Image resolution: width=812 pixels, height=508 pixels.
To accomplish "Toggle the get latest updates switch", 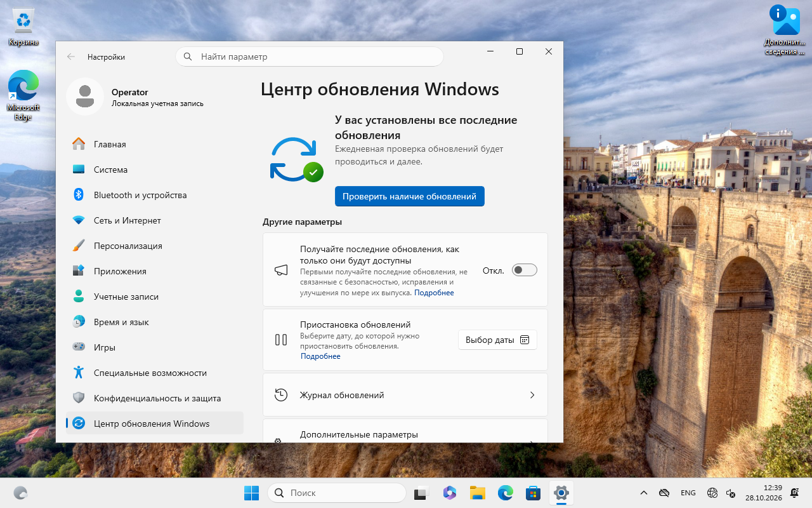I will 525,270.
